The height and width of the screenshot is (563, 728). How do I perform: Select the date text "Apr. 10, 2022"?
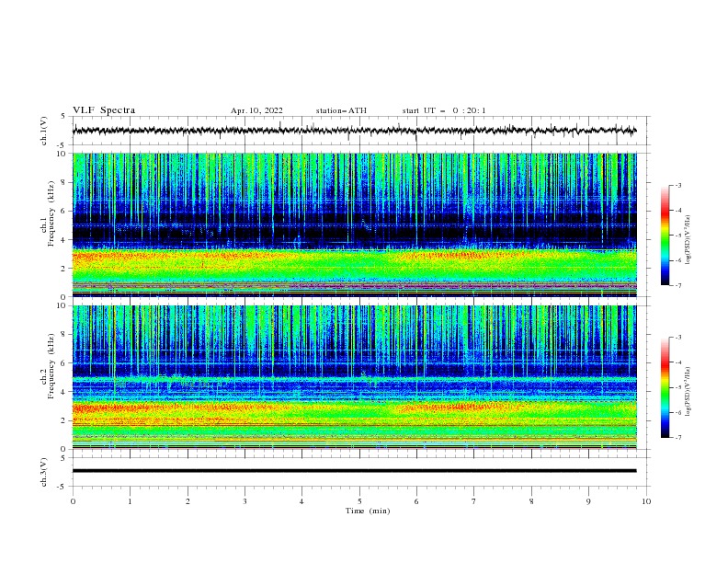(x=256, y=110)
